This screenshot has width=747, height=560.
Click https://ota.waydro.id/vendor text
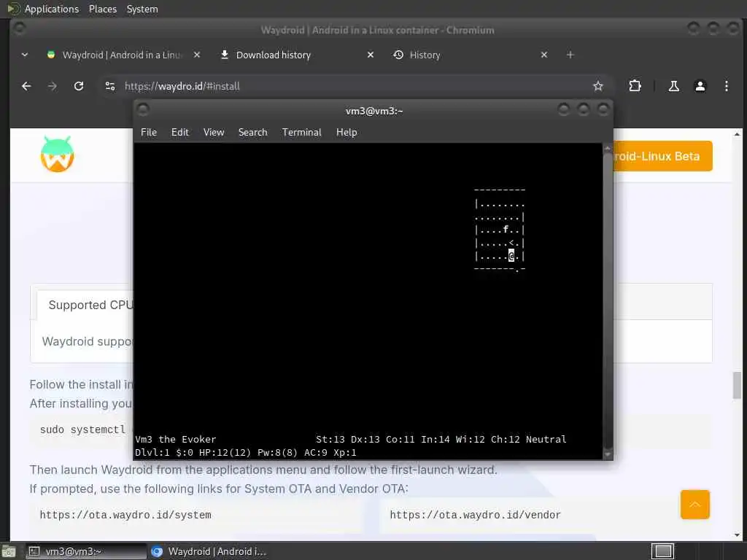pos(475,515)
